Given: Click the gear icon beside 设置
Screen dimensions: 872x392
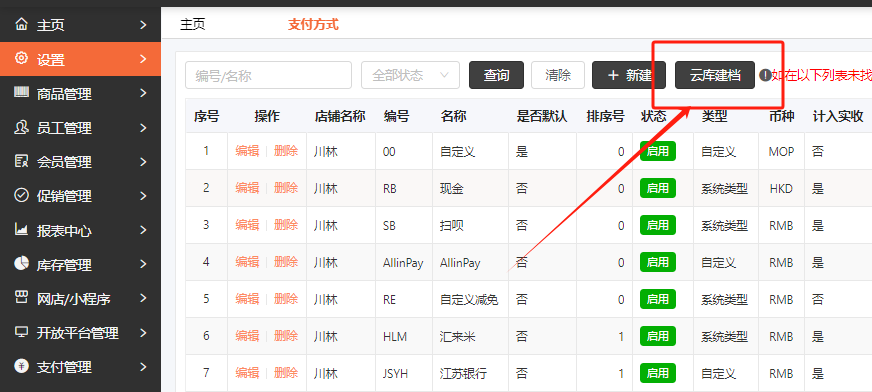Looking at the screenshot, I should click(21, 58).
